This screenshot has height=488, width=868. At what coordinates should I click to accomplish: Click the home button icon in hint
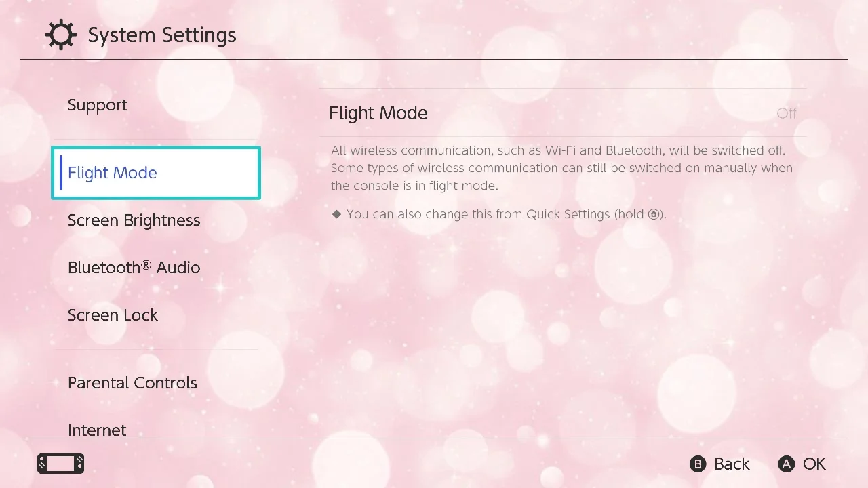pos(654,215)
